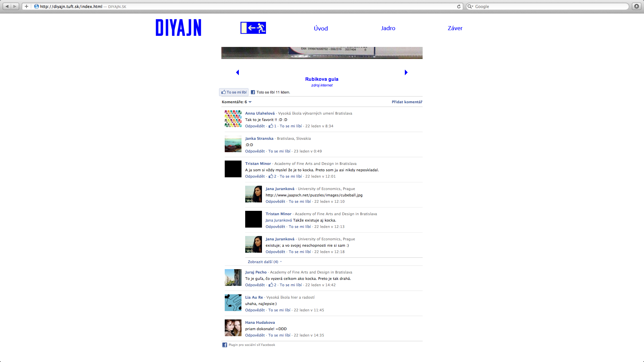This screenshot has height=362, width=644.
Task: Open the 'Komentáře: 6' sort dropdown
Action: point(250,102)
